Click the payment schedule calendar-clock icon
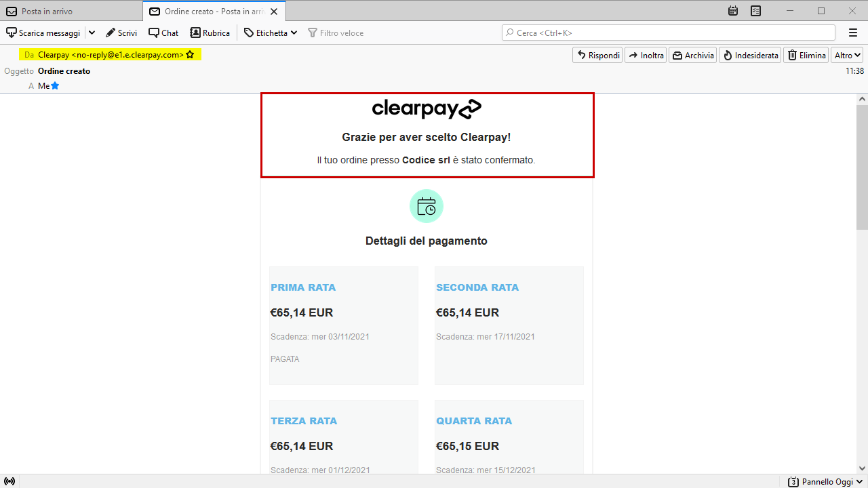The width and height of the screenshot is (868, 488). [x=427, y=206]
